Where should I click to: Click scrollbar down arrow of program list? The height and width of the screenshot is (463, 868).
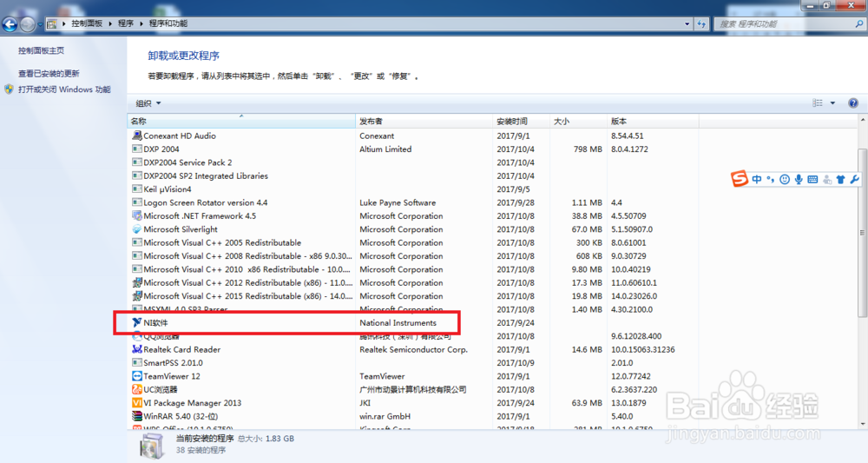[863, 424]
